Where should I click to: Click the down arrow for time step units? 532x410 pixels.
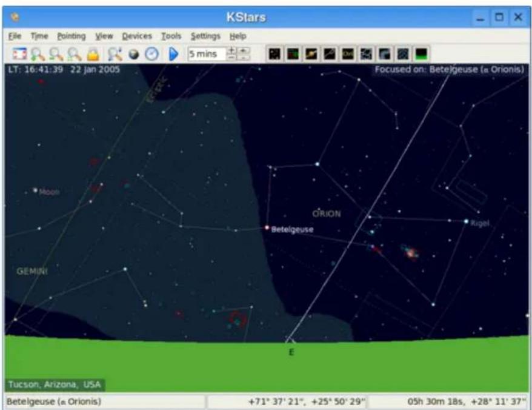coord(243,58)
